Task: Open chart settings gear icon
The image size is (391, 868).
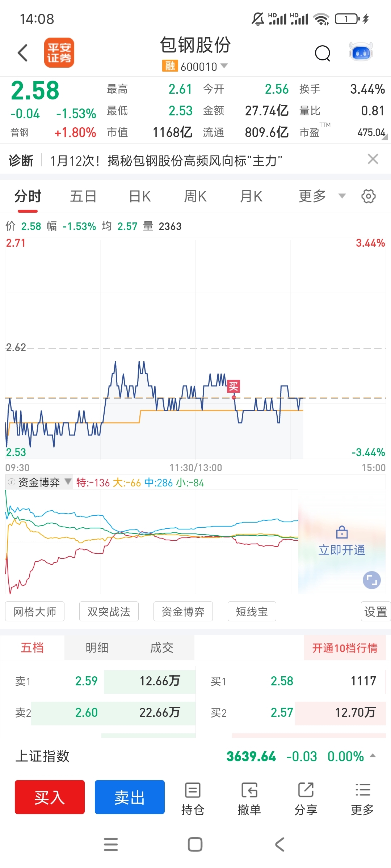Action: click(x=369, y=196)
